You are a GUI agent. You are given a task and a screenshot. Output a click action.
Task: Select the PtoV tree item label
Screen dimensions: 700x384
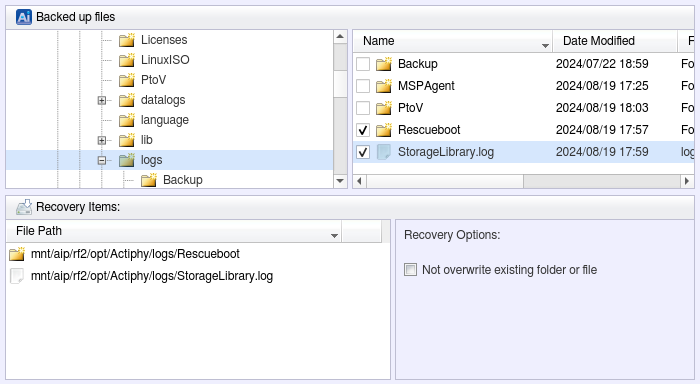point(154,80)
